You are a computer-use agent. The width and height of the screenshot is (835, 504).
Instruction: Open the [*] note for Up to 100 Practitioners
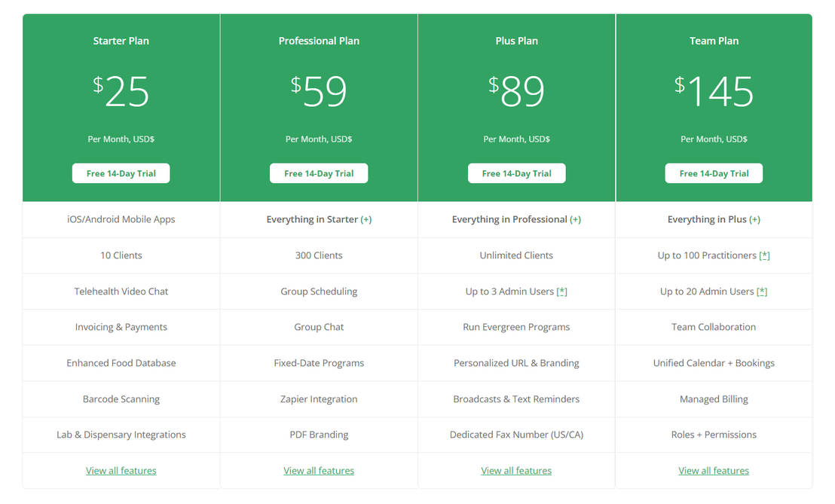[765, 255]
